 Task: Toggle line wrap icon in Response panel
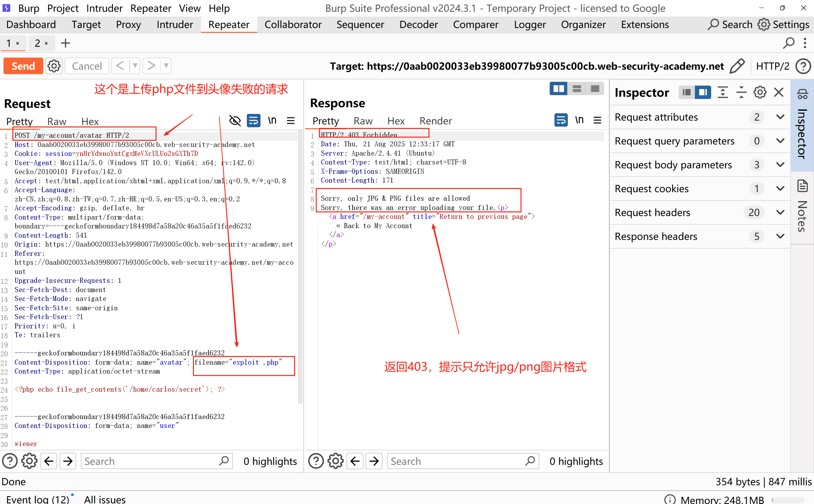[x=561, y=120]
